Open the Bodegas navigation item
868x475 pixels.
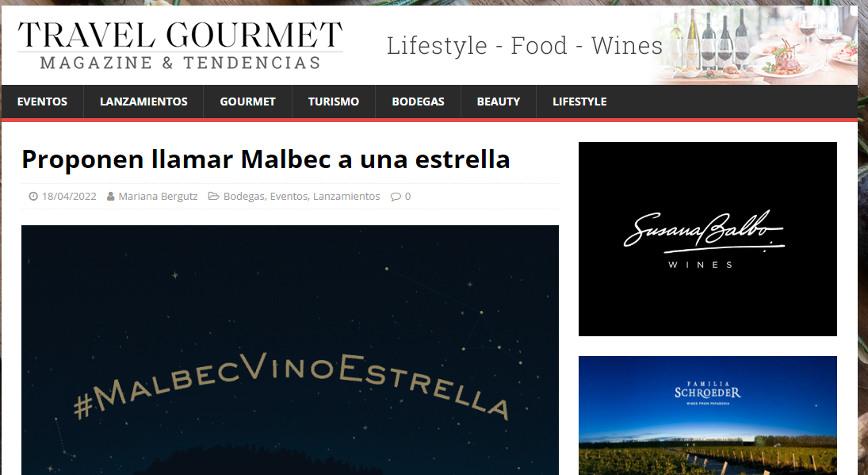click(418, 102)
